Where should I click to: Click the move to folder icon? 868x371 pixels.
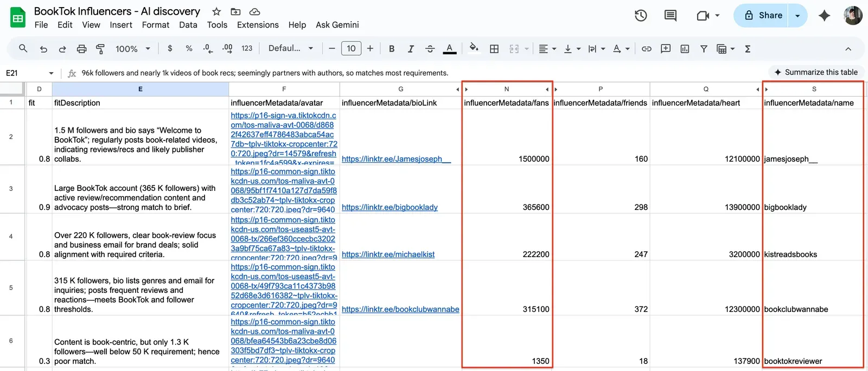click(x=235, y=11)
